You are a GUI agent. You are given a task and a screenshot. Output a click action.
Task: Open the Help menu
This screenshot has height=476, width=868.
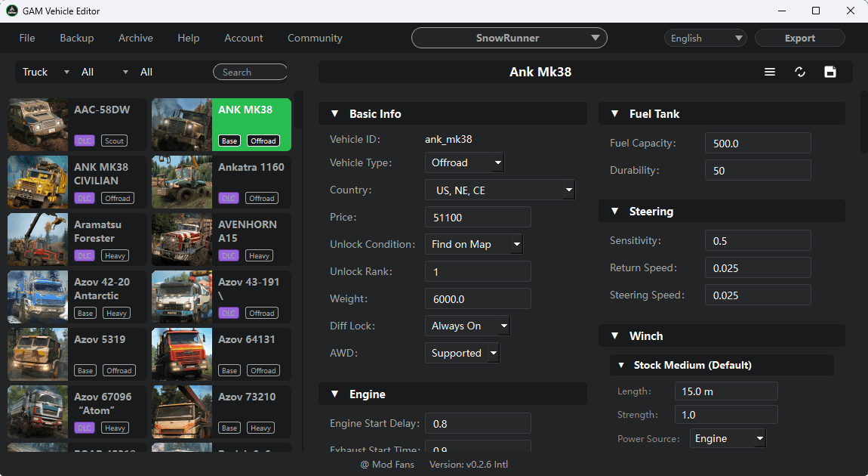[188, 38]
